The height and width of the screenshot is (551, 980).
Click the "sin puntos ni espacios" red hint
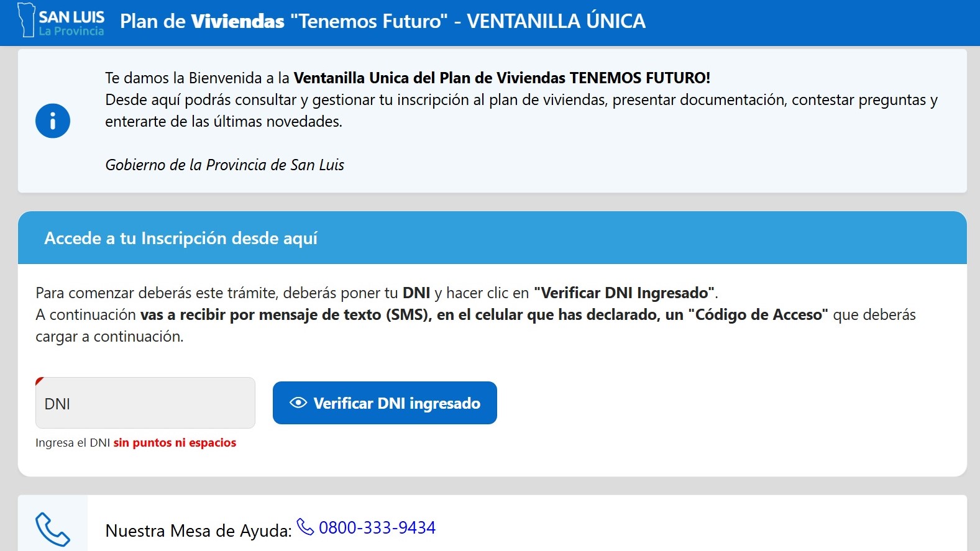pyautogui.click(x=175, y=442)
